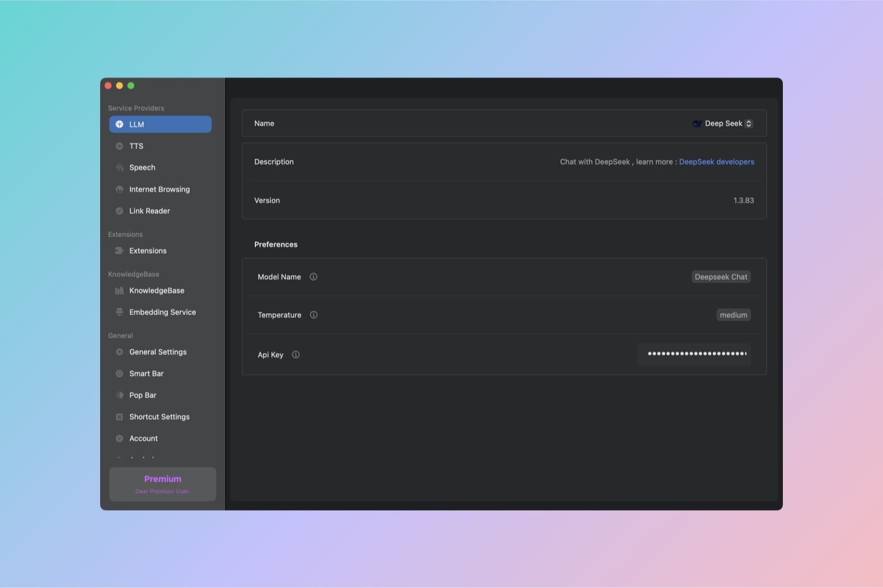
Task: Click the Speech waveform icon
Action: point(119,168)
